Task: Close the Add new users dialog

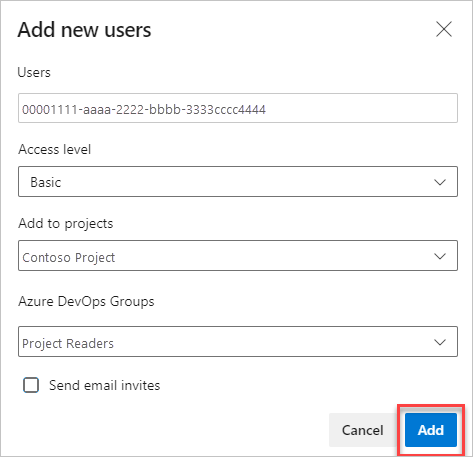Action: tap(444, 29)
